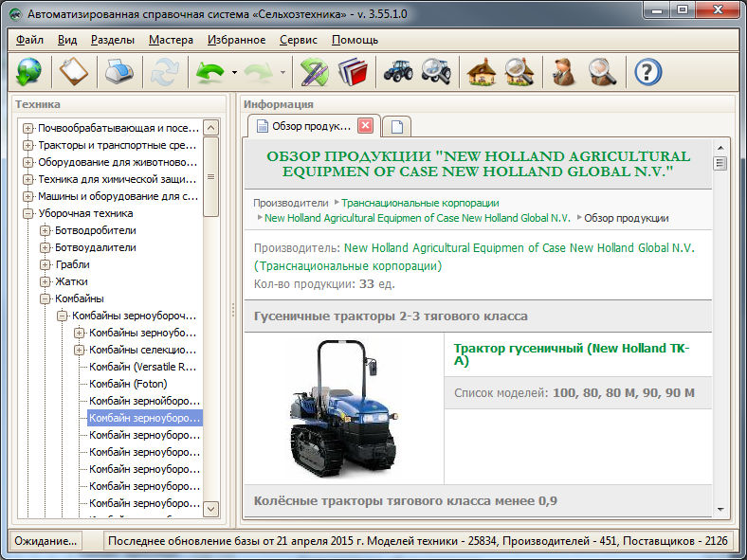Open help with the question mark icon
This screenshot has height=560, width=747.
(x=647, y=72)
